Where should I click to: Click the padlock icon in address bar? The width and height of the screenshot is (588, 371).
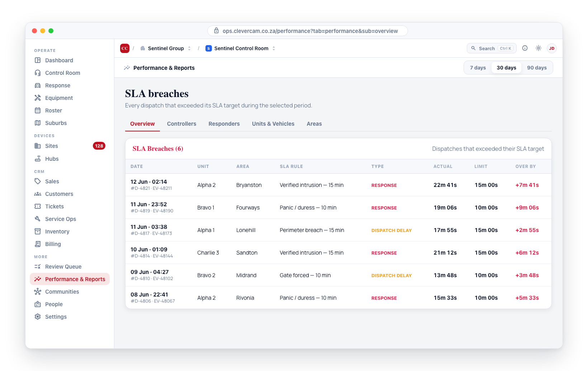point(216,31)
